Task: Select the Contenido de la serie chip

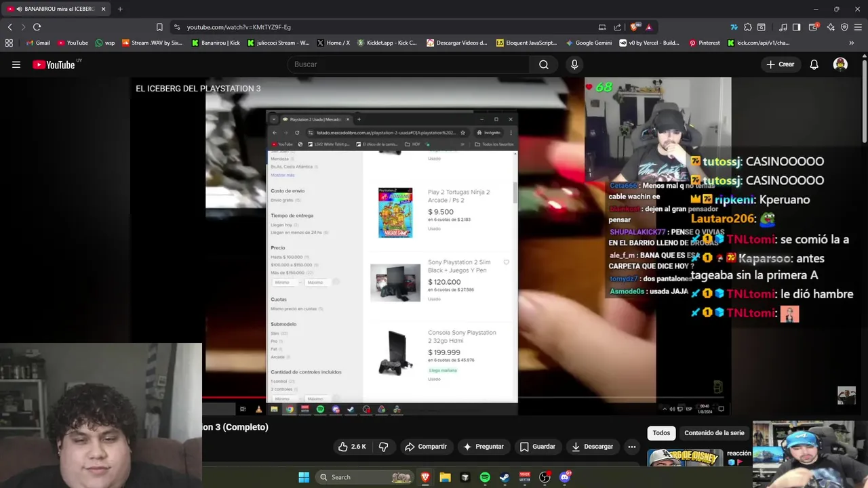Action: pos(714,433)
